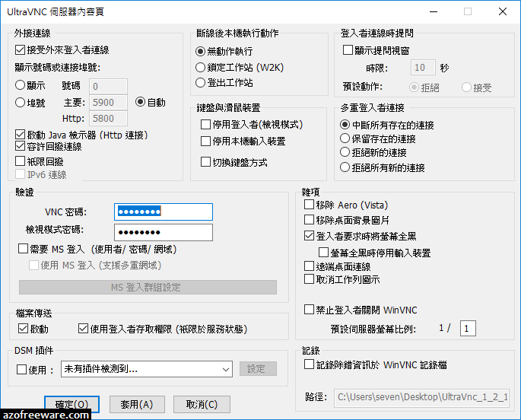Select 拒絕所有新的連接 radio option

[345, 167]
